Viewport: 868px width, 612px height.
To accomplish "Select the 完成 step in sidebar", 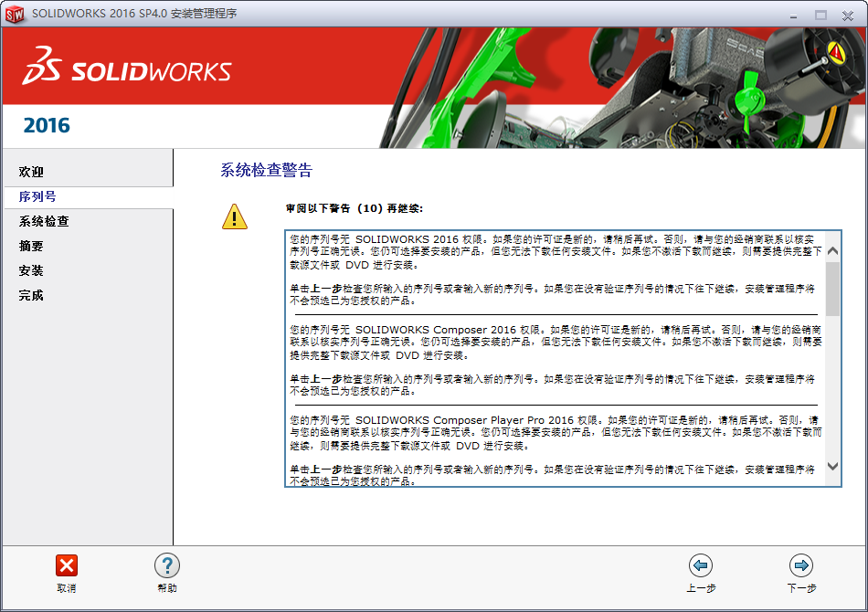I will [31, 295].
